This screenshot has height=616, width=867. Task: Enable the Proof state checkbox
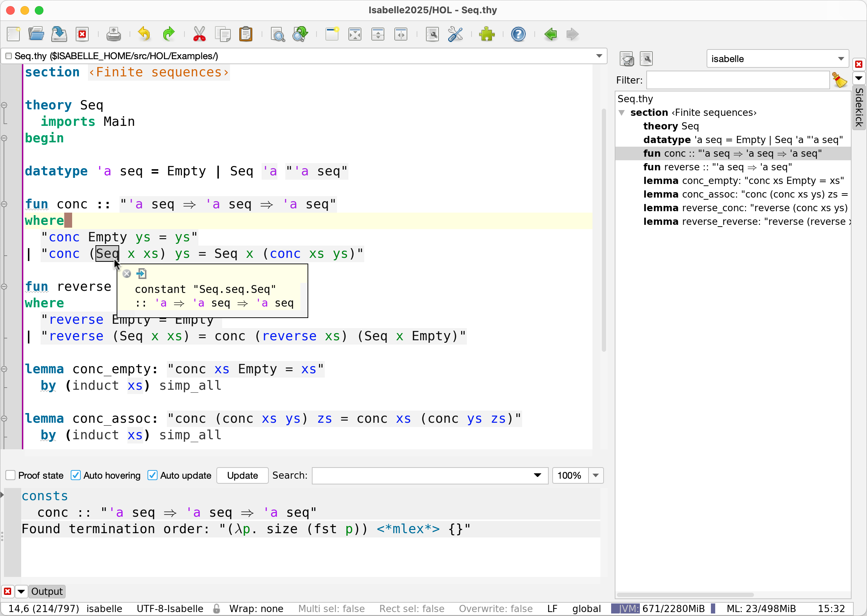[11, 475]
